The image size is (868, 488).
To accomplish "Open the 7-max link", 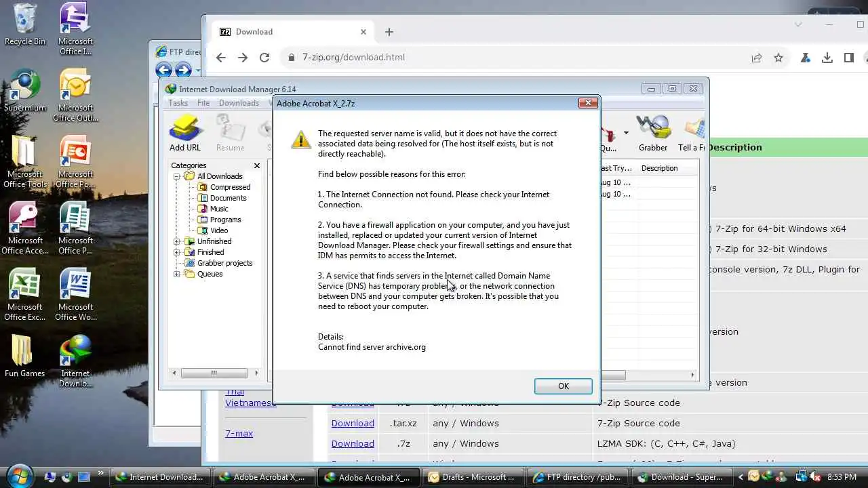I will click(239, 433).
